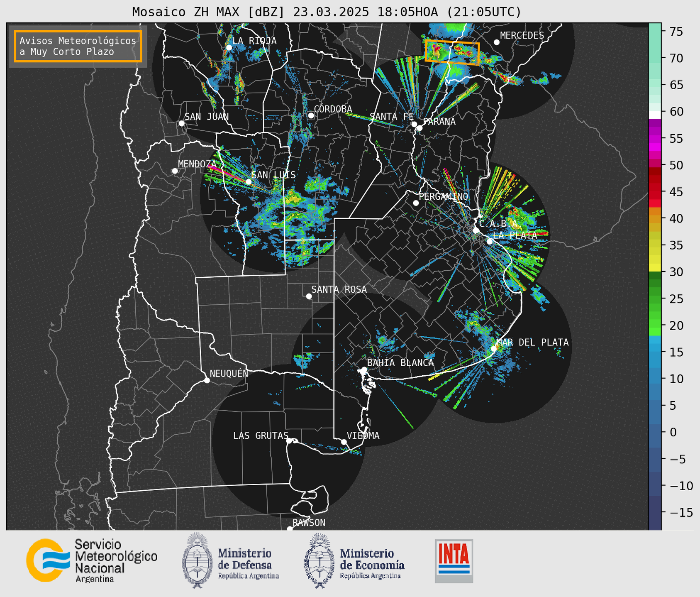The height and width of the screenshot is (597, 700).
Task: Click the NEUQUÉN city label
Action: (x=229, y=373)
